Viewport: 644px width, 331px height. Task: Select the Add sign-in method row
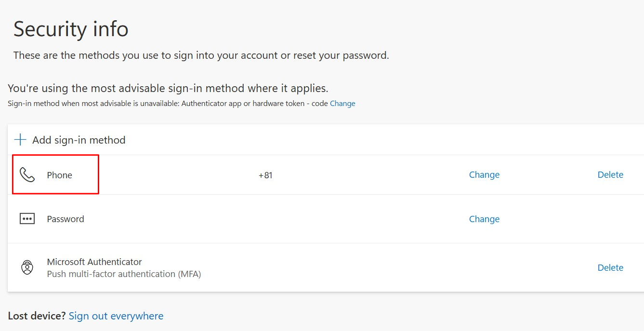coord(79,140)
